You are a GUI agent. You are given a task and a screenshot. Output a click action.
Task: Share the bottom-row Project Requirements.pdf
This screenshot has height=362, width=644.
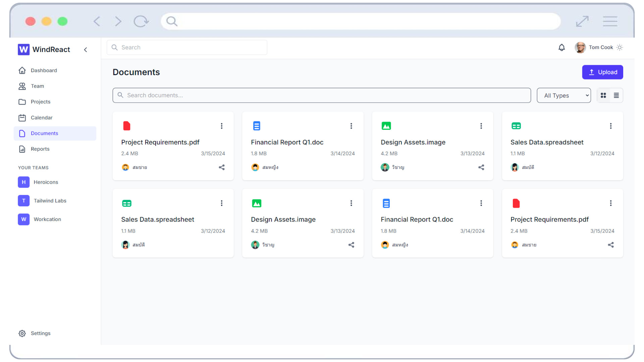click(x=611, y=245)
